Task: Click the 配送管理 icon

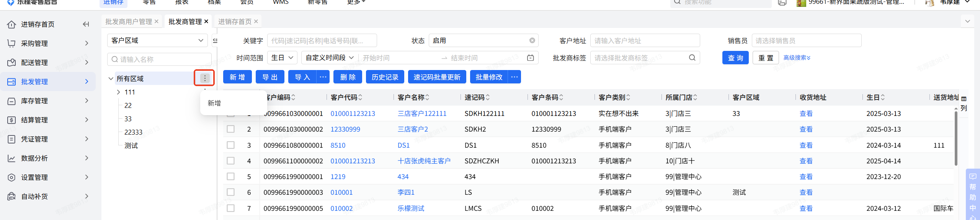Action: (11, 62)
